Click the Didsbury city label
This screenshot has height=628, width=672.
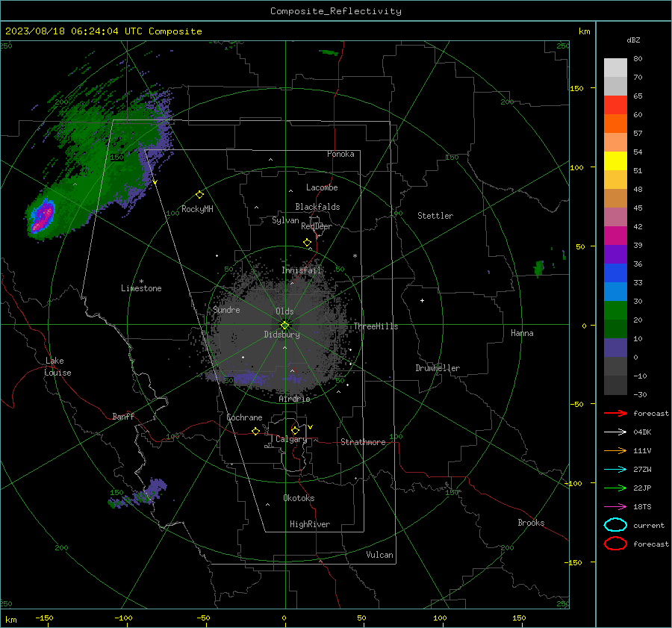click(x=281, y=335)
